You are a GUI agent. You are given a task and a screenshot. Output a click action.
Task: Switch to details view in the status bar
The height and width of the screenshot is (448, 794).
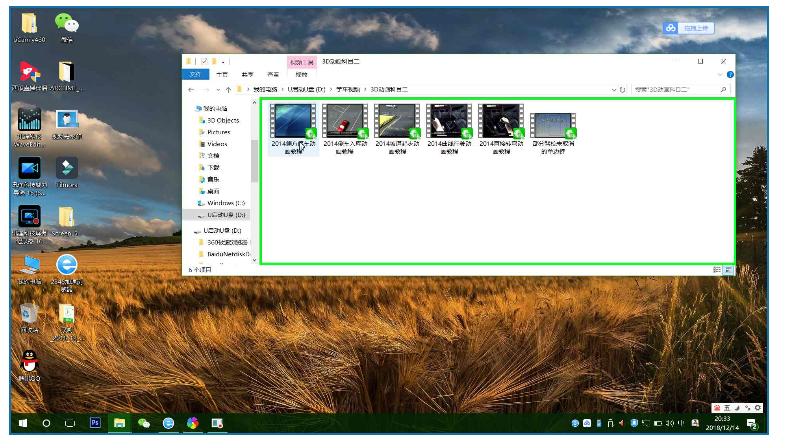(717, 270)
